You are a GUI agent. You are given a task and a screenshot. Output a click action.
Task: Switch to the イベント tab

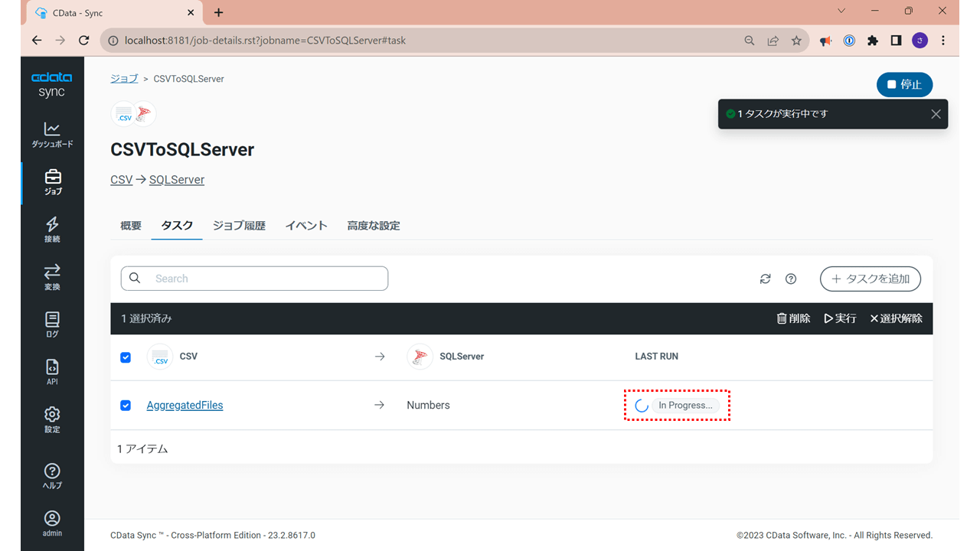pyautogui.click(x=306, y=226)
